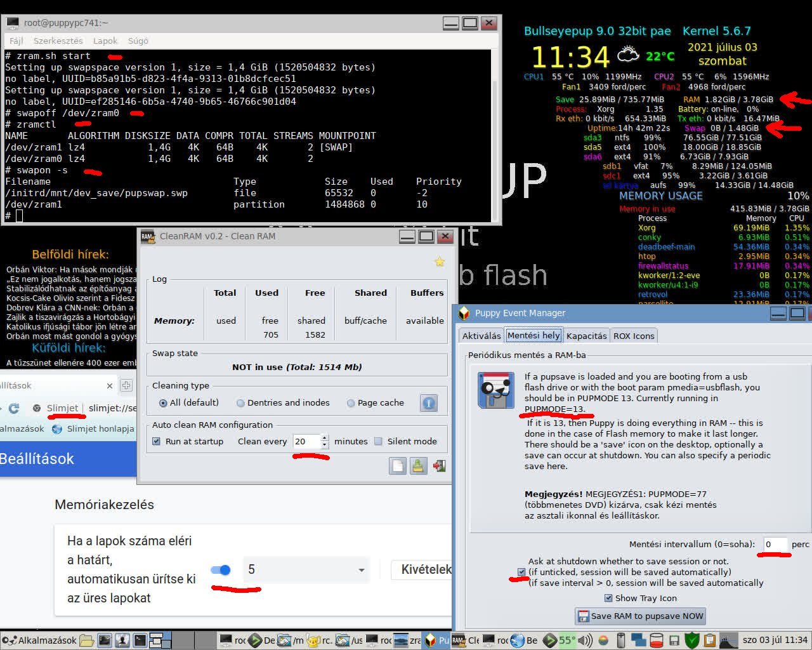The height and width of the screenshot is (650, 812).
Task: Open the Alkalmazások applications menu
Action: coord(39,640)
